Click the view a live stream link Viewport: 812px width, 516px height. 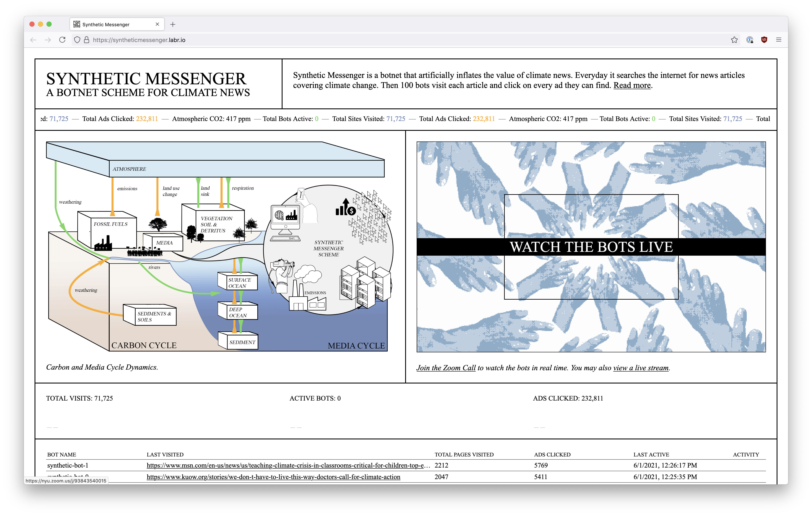click(641, 368)
